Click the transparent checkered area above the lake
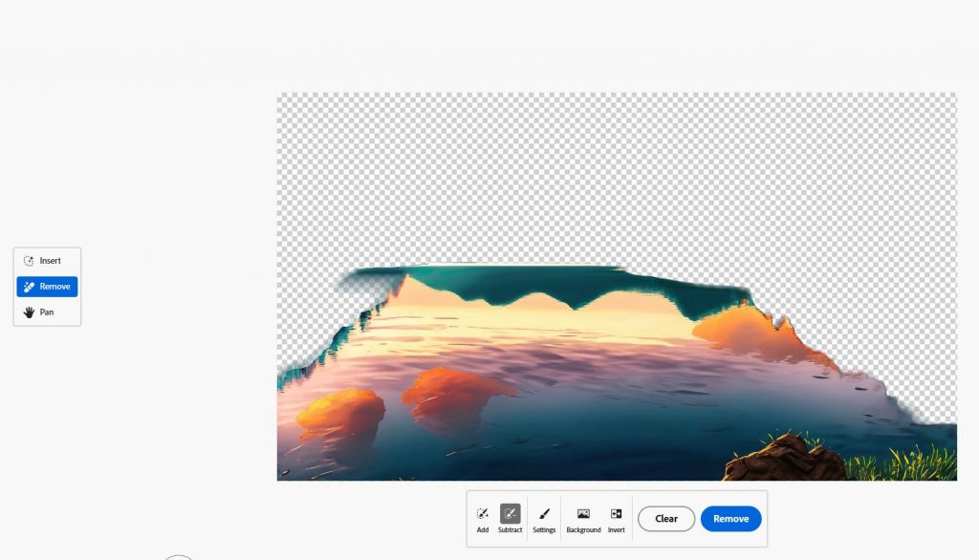979x560 pixels. click(612, 172)
